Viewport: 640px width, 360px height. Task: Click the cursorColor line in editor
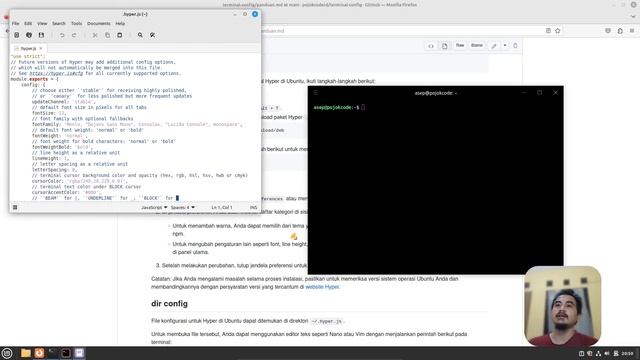tap(80, 181)
